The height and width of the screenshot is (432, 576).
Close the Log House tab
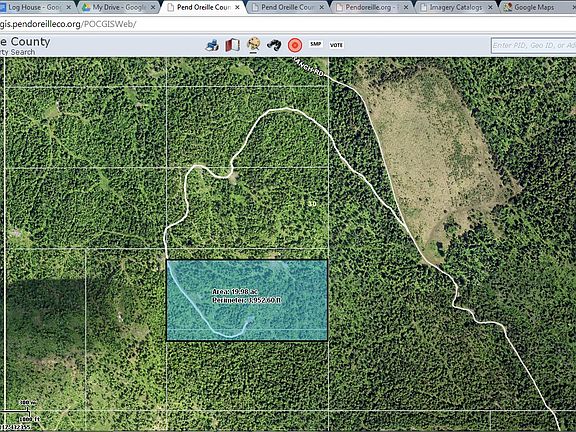pos(68,7)
